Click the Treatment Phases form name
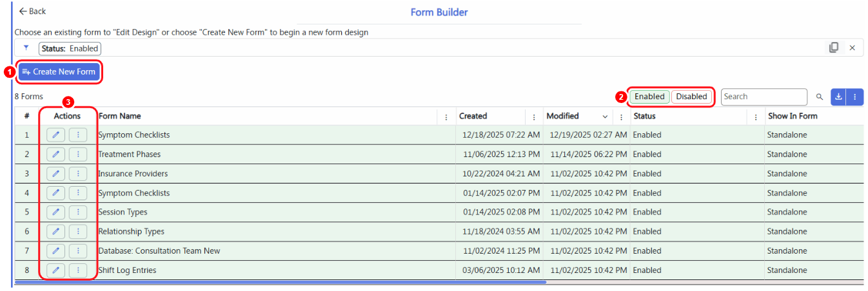The image size is (868, 291). [130, 155]
